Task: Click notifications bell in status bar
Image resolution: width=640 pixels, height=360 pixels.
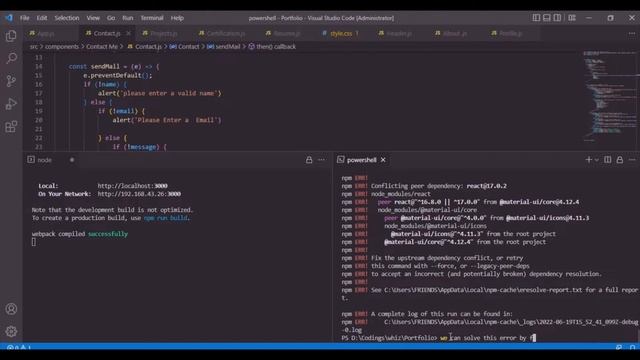Action: (x=632, y=347)
